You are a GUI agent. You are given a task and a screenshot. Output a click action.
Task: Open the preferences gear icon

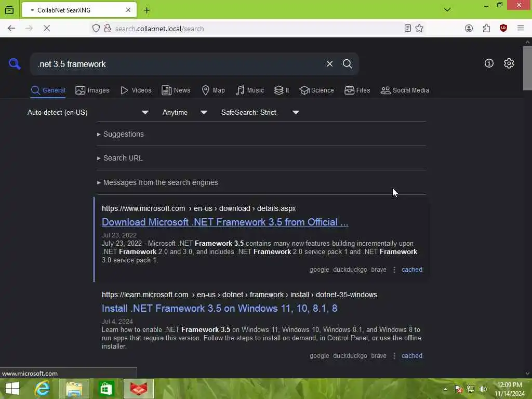coord(509,63)
